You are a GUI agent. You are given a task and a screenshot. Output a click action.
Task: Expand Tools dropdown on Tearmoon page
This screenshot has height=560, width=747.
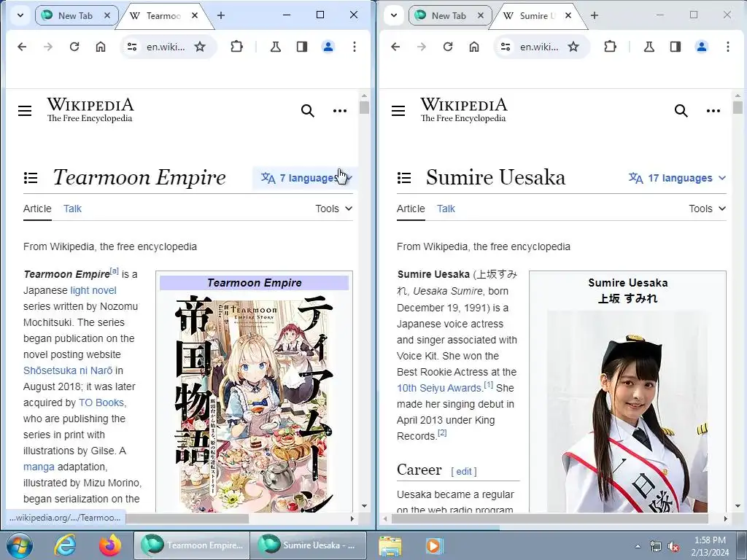333,209
